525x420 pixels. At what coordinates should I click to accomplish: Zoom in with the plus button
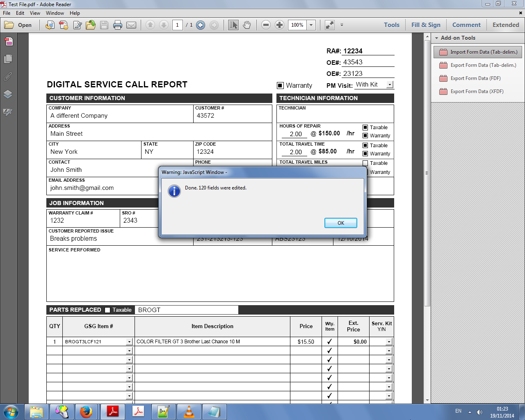tap(279, 25)
